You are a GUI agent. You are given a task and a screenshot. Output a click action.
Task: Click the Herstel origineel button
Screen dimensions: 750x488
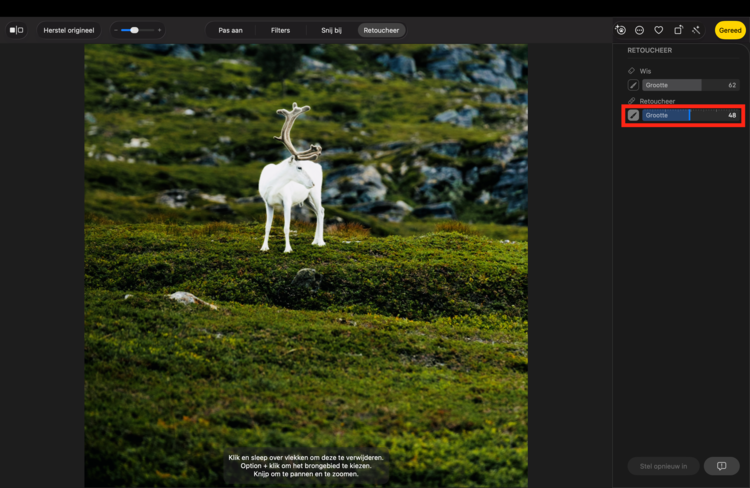69,30
